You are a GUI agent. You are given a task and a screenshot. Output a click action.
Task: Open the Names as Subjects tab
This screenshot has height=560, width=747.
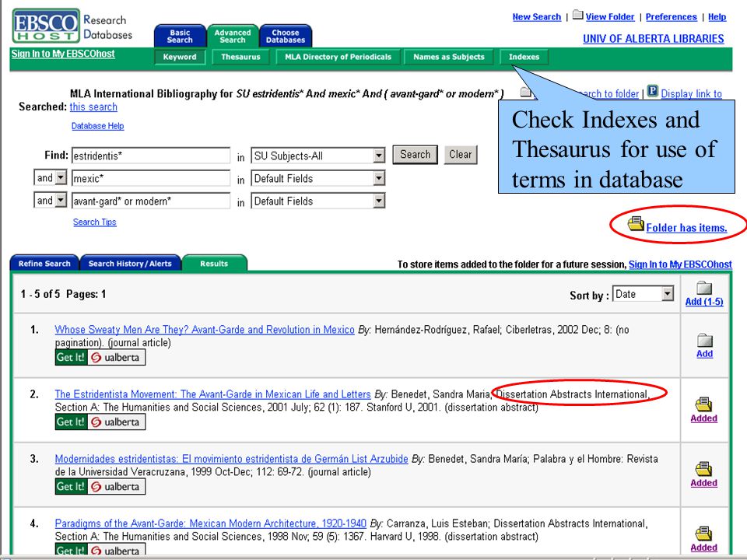[x=449, y=57]
